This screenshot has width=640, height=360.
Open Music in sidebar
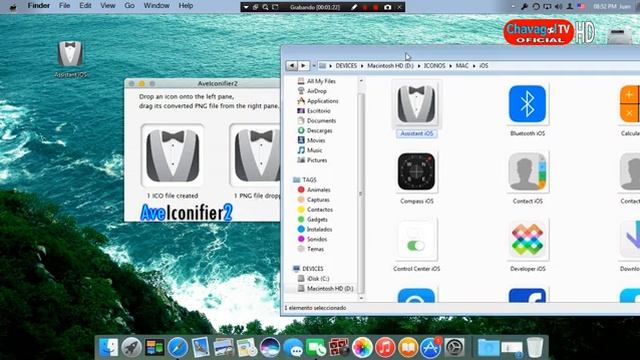(x=310, y=150)
